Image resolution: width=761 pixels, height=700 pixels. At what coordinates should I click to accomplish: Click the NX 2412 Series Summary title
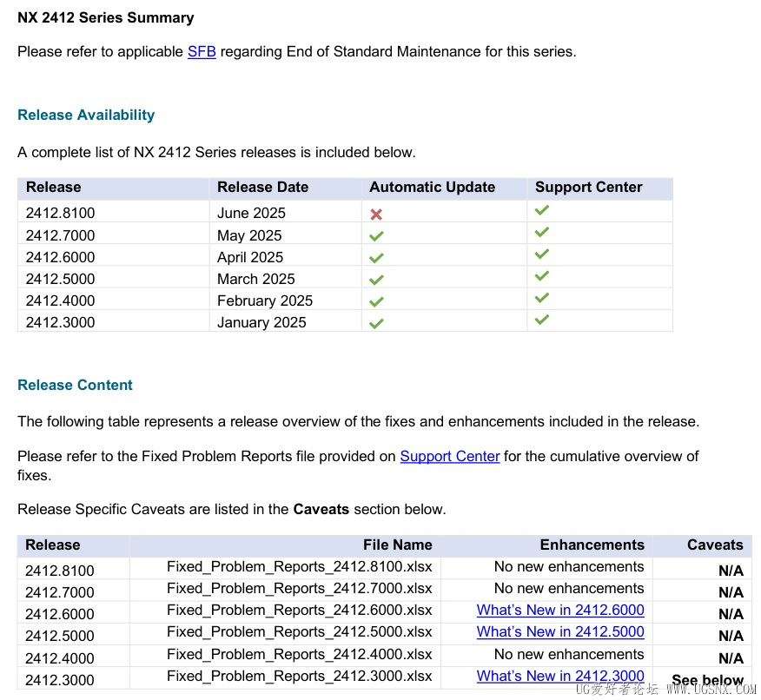(x=106, y=17)
